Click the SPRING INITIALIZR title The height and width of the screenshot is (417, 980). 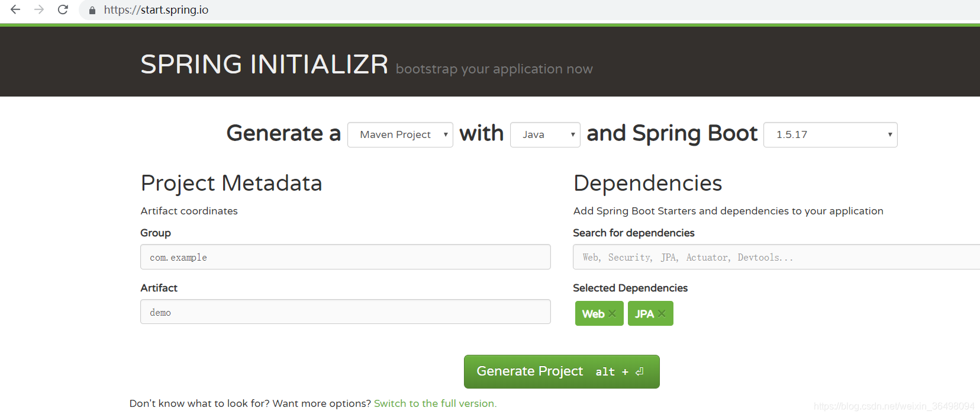(x=264, y=64)
